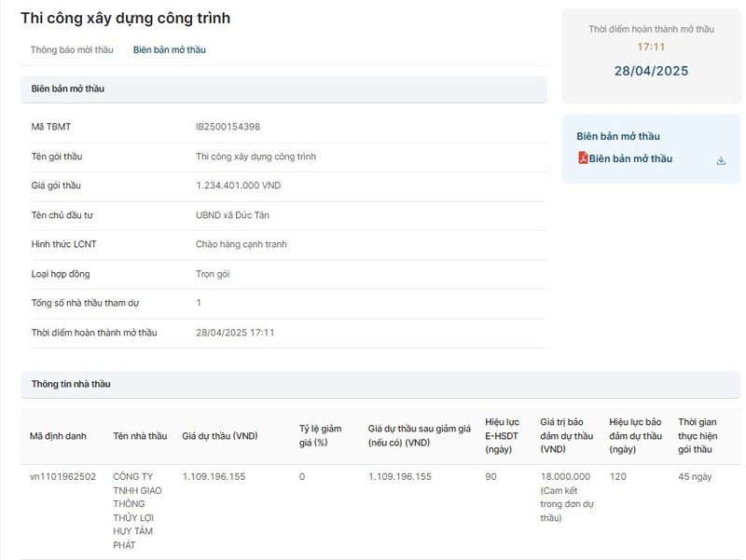This screenshot has height=560, width=746.
Task: Click the execution time 45 ngày
Action: (695, 477)
